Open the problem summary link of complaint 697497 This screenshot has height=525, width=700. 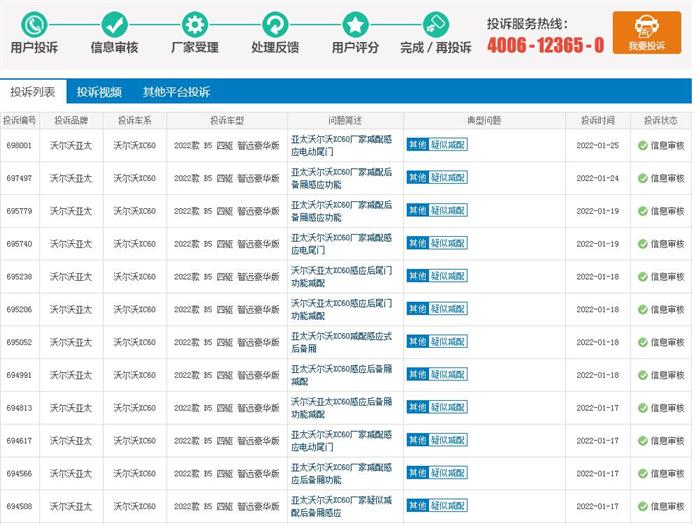[x=342, y=179]
